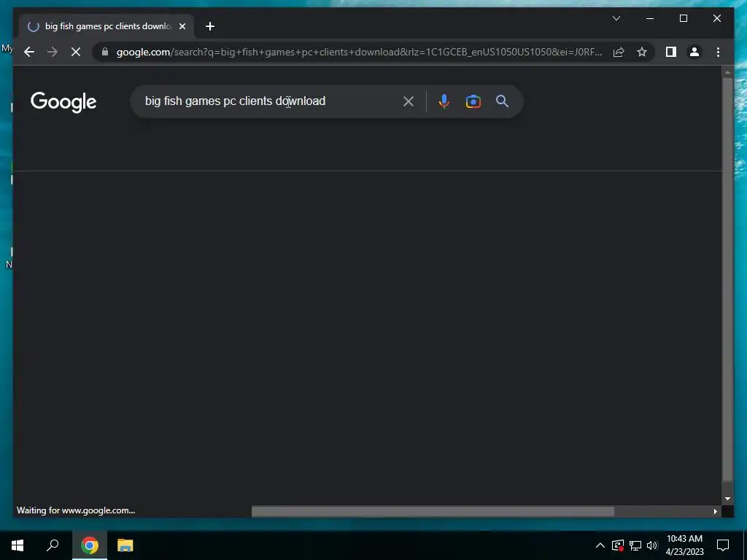Click the forward navigation arrow
The height and width of the screenshot is (560, 747).
(x=53, y=52)
